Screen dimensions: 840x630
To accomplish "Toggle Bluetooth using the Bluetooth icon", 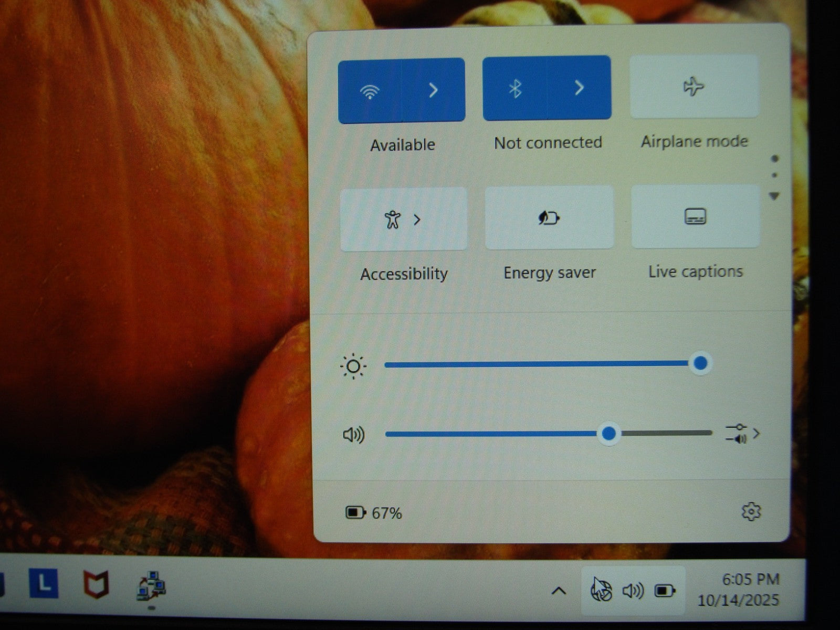I will (x=515, y=89).
